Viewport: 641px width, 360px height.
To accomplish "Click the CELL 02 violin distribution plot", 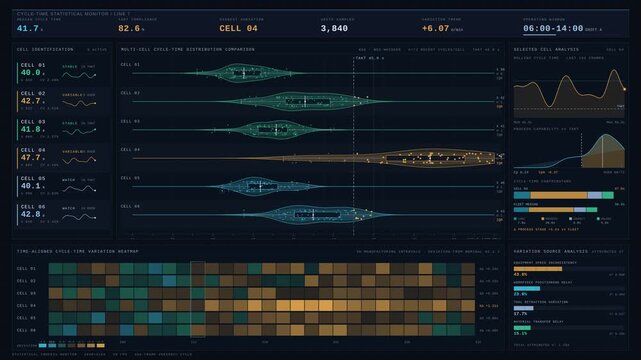I will pyautogui.click(x=305, y=101).
